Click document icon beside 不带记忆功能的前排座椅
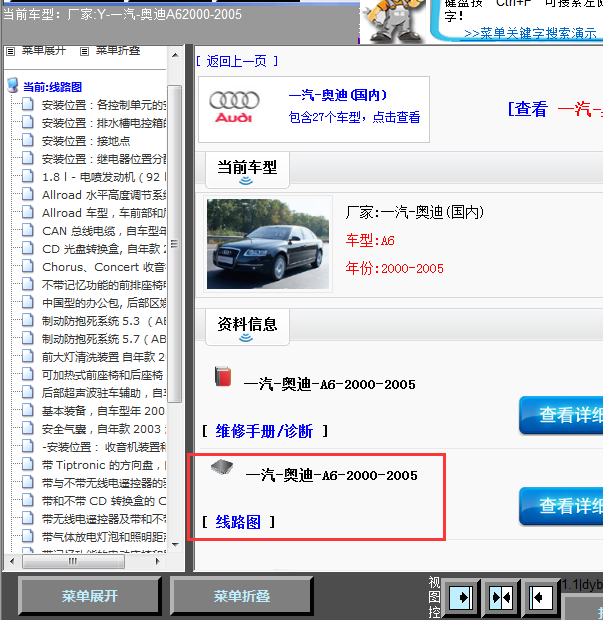 (27, 284)
